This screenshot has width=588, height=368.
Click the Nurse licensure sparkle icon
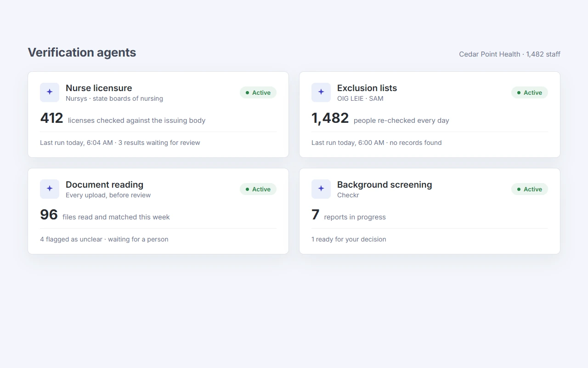pos(50,92)
